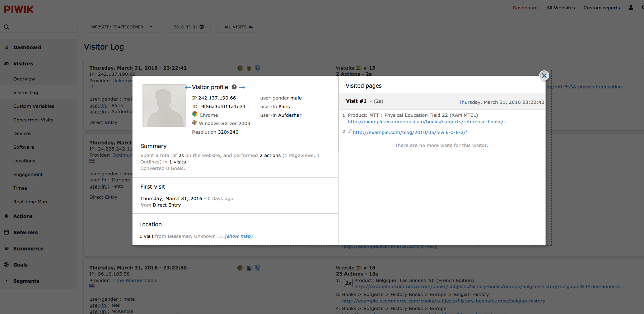Open the ALL VISITS segment selector

coord(238,27)
